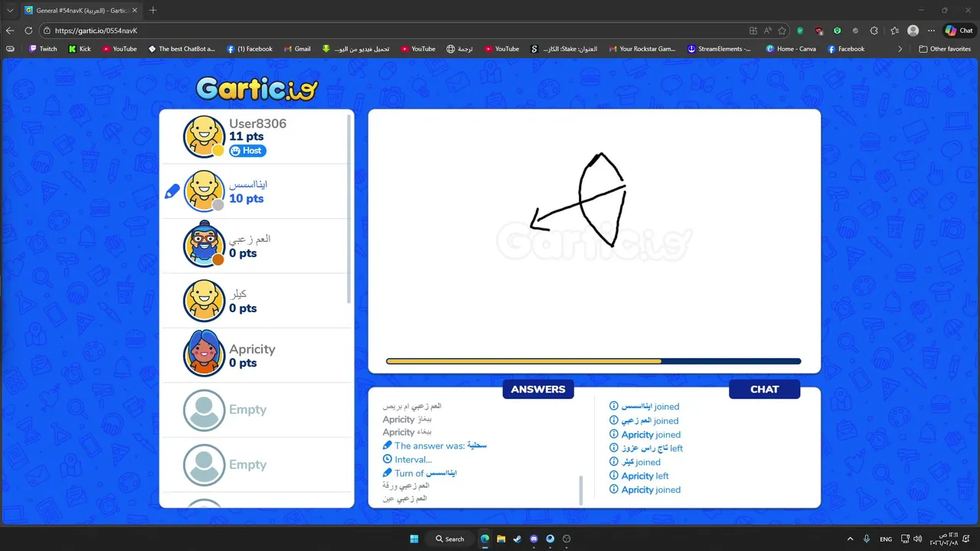Open Settings and more three-dots menu
The image size is (980, 551).
point(931,31)
